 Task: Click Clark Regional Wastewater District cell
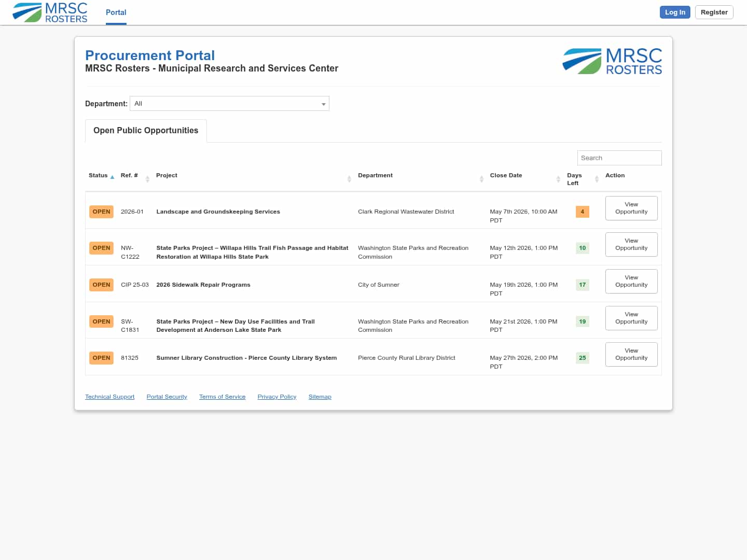pyautogui.click(x=406, y=212)
